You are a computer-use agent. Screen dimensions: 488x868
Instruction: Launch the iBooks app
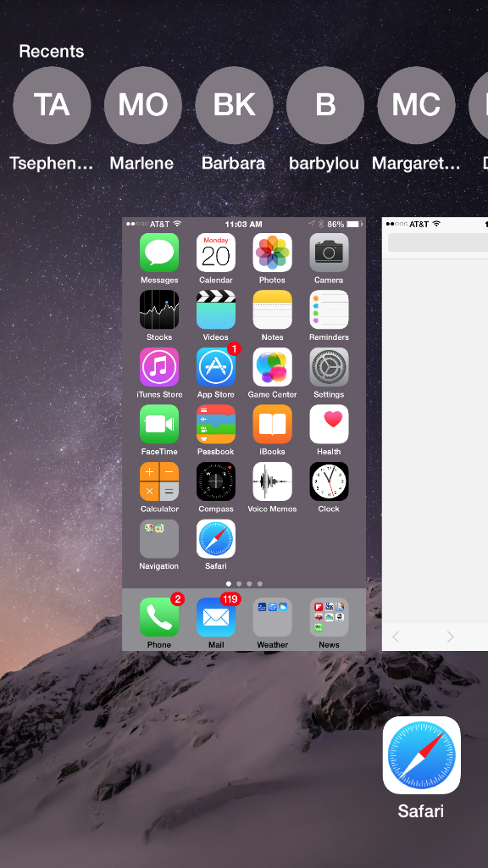(x=272, y=424)
